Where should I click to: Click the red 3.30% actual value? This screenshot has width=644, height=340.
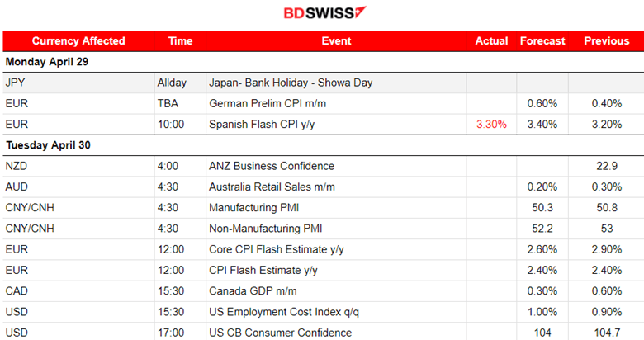[x=492, y=124]
